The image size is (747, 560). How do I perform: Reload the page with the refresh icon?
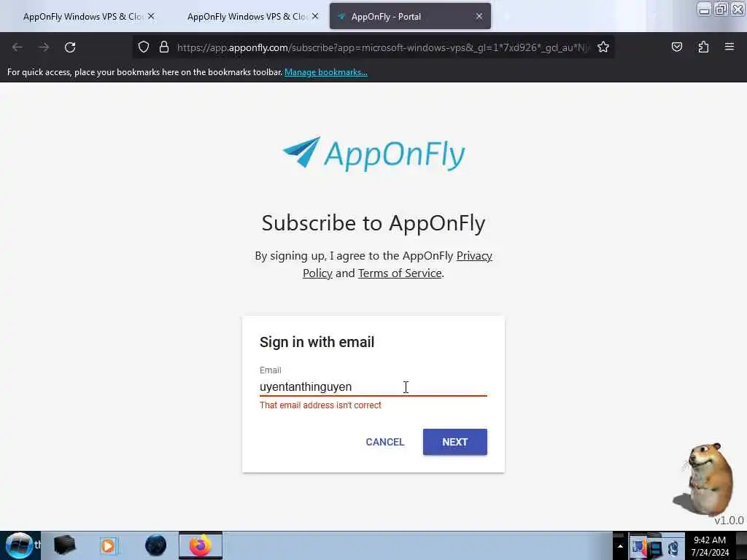pos(70,47)
